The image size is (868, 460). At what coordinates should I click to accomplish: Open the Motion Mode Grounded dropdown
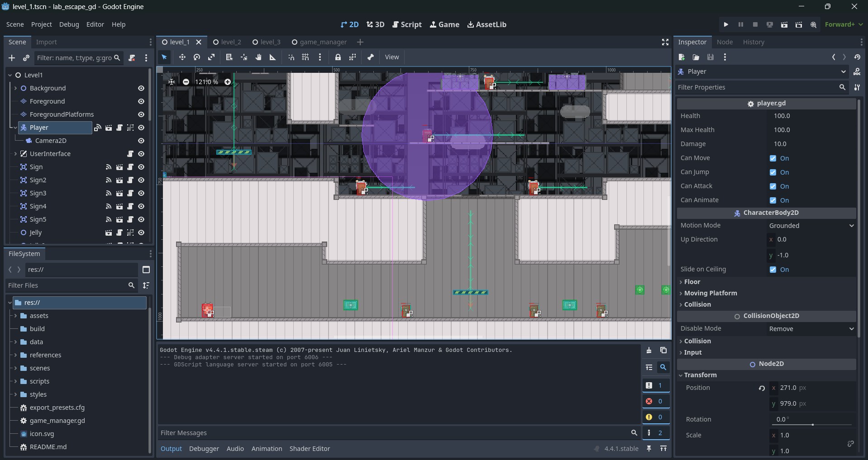[810, 225]
